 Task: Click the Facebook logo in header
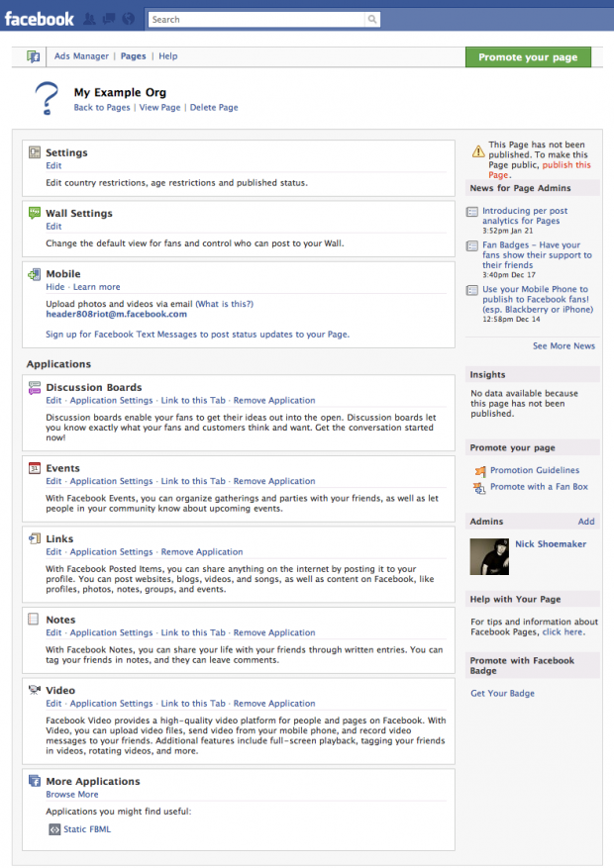coord(40,19)
